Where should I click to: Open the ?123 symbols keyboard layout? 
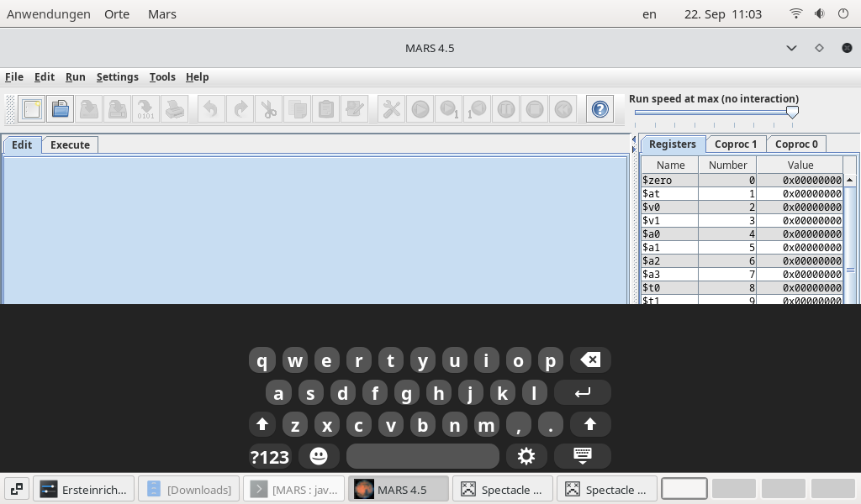268,456
